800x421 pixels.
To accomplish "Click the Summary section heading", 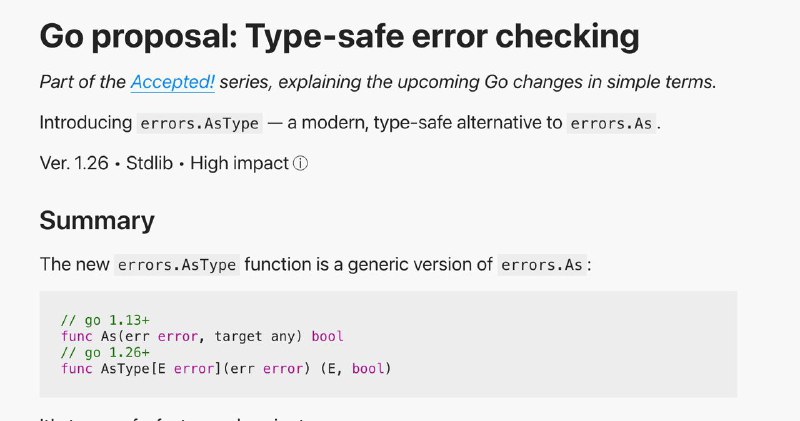I will 97,220.
